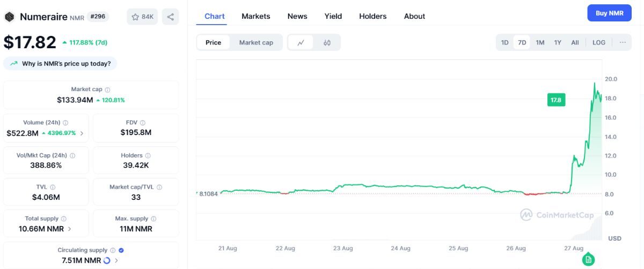
Task: Click FDV info icon
Action: click(x=143, y=123)
